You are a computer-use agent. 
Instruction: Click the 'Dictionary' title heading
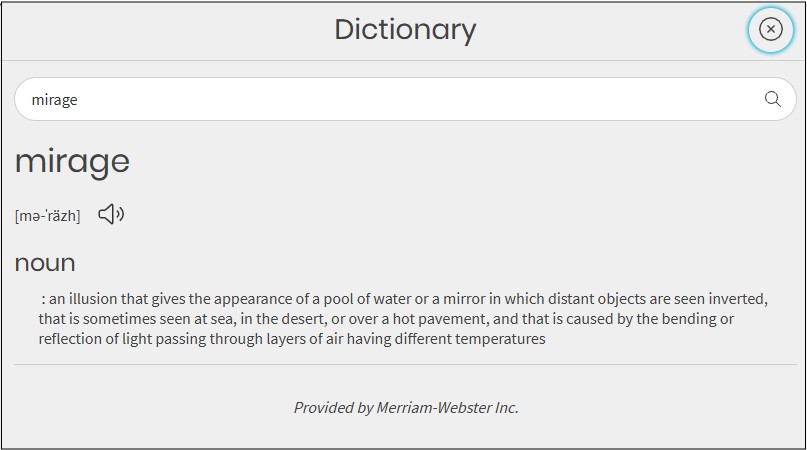click(405, 30)
